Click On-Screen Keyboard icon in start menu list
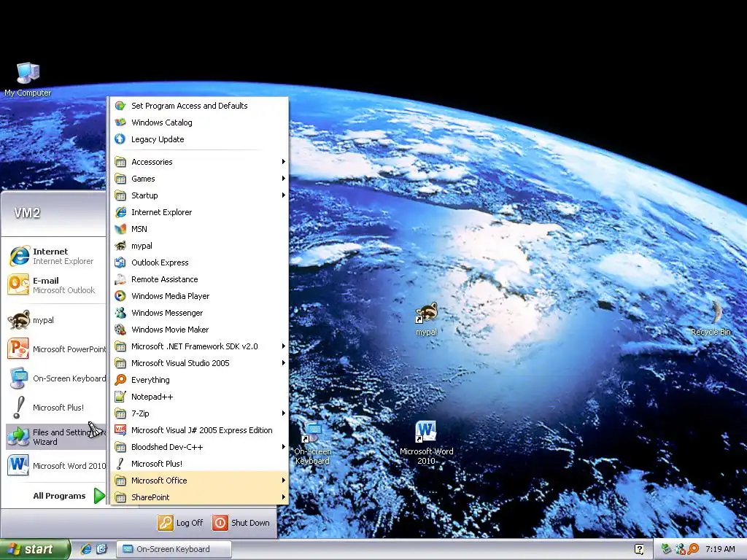Screen dimensions: 747x560 19,378
